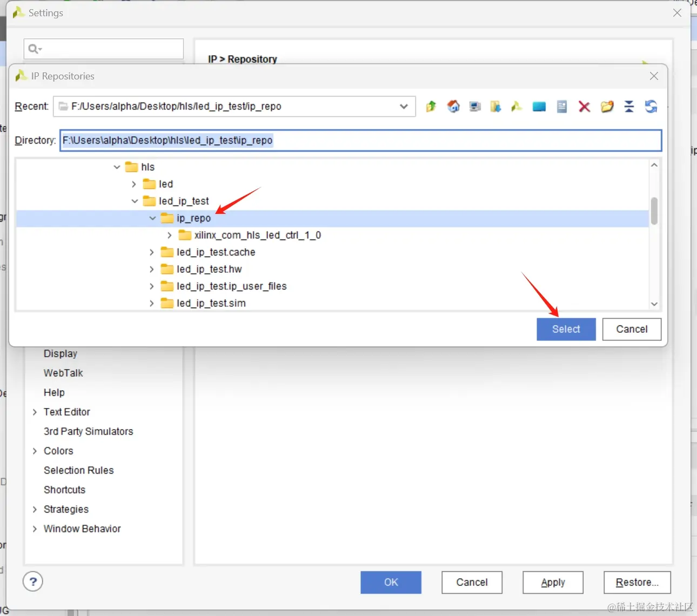Open the Strategies category
Image resolution: width=697 pixels, height=616 pixels.
pos(66,509)
